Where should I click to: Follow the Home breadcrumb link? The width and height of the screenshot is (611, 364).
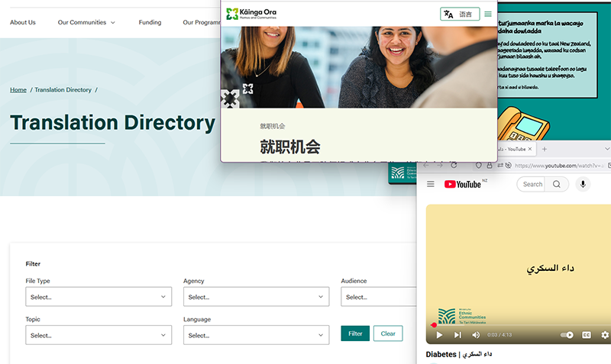(x=18, y=89)
